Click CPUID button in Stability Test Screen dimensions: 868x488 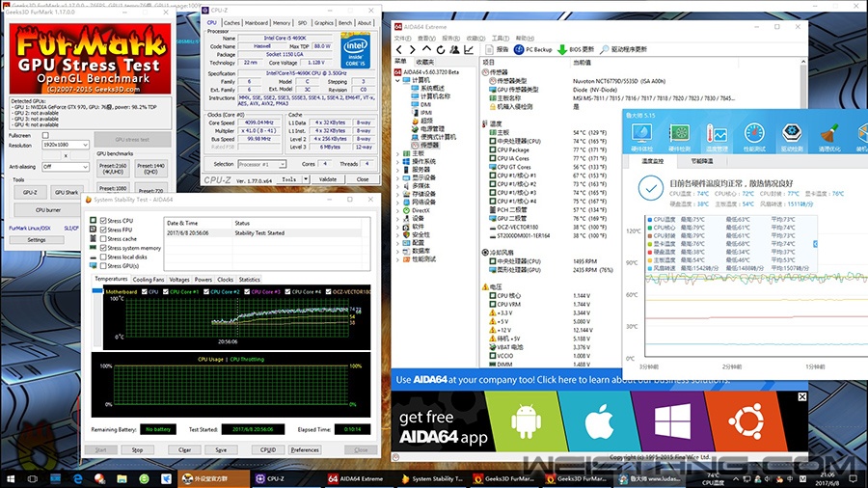pos(268,449)
